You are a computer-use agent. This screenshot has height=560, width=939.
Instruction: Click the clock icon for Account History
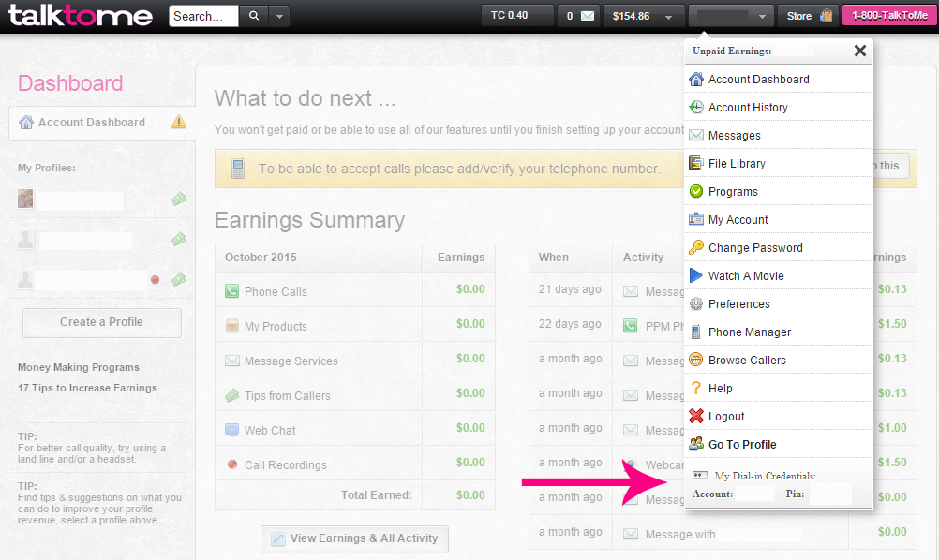tap(696, 107)
